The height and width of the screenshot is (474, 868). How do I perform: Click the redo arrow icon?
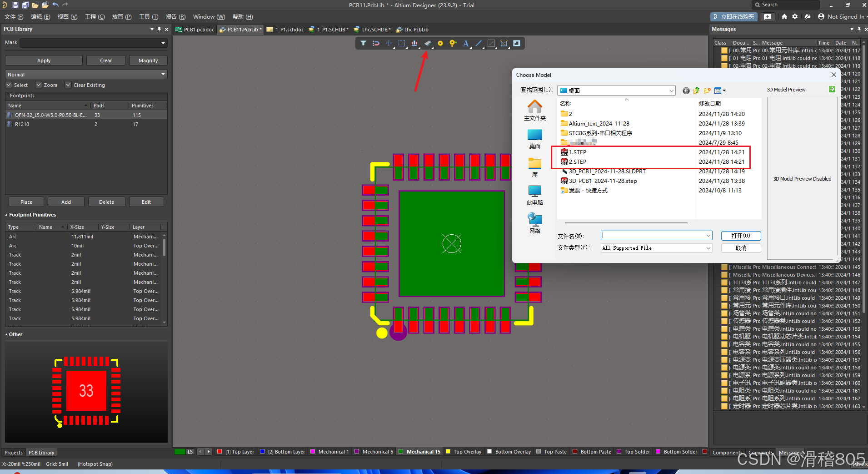pyautogui.click(x=65, y=5)
